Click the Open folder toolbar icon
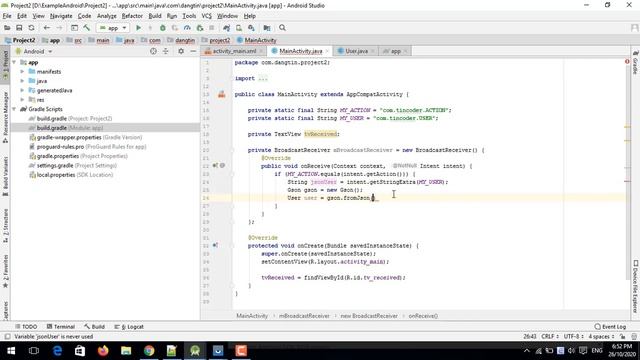This screenshot has width=640, height=360. (7, 28)
